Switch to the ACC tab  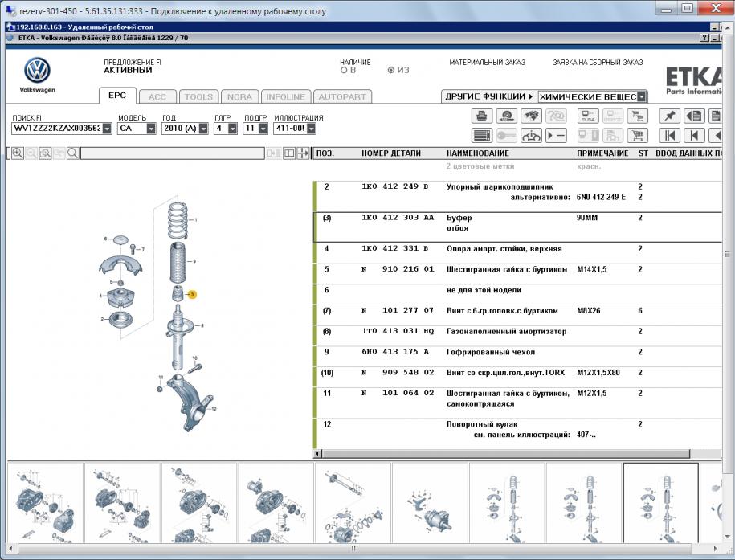[157, 97]
